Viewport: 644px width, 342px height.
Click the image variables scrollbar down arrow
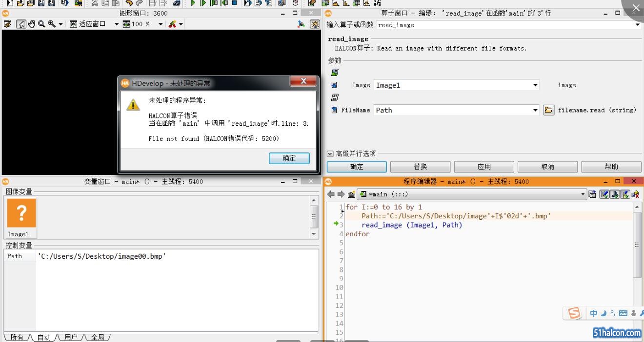314,234
